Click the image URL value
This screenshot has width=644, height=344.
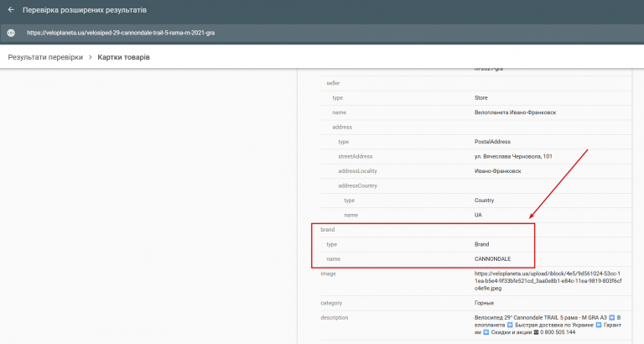pos(548,281)
